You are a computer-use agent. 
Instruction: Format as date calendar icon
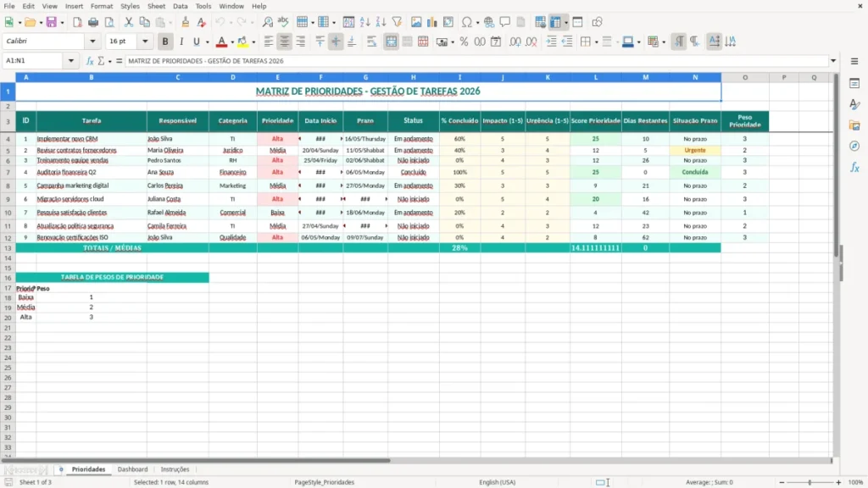tap(496, 42)
